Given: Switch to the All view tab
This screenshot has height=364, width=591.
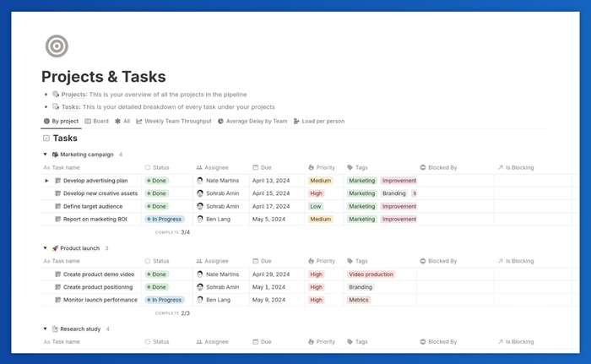Looking at the screenshot, I should (122, 121).
